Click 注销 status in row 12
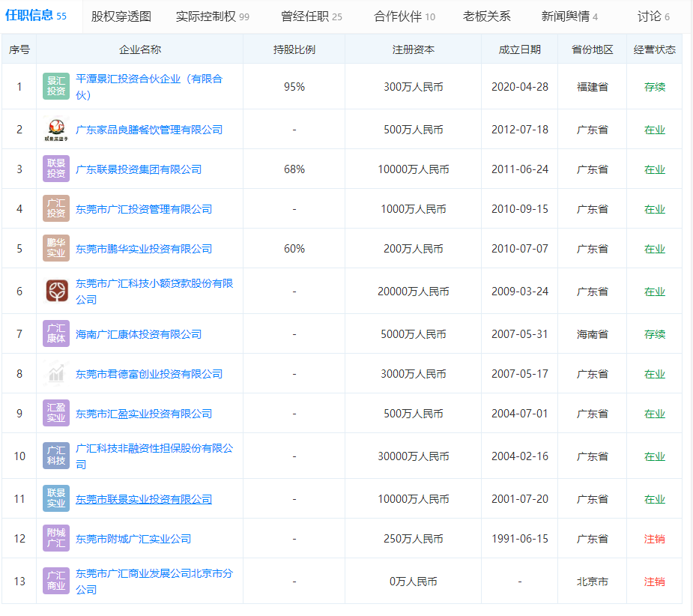This screenshot has height=616, width=693. 655,539
